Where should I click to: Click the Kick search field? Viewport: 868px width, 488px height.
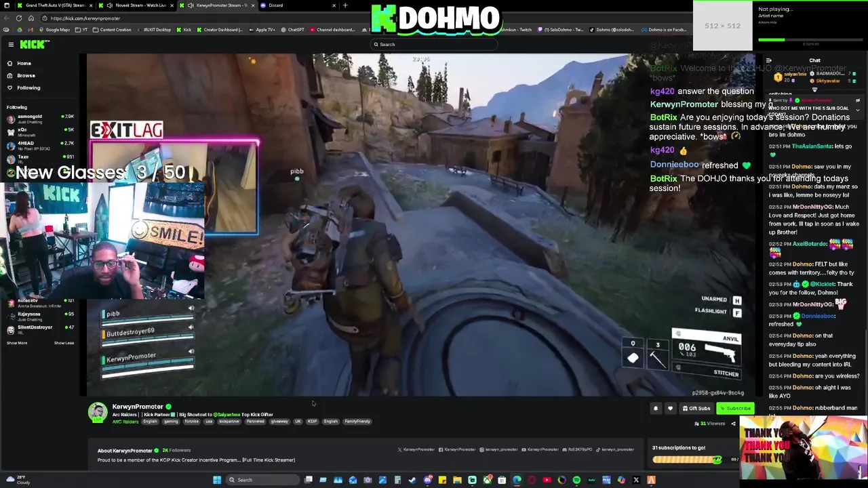click(x=434, y=44)
